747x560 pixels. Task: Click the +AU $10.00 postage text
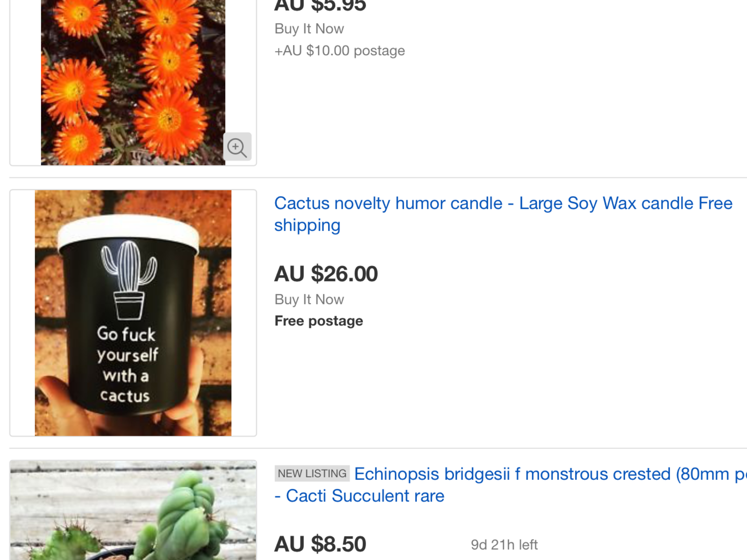point(340,50)
